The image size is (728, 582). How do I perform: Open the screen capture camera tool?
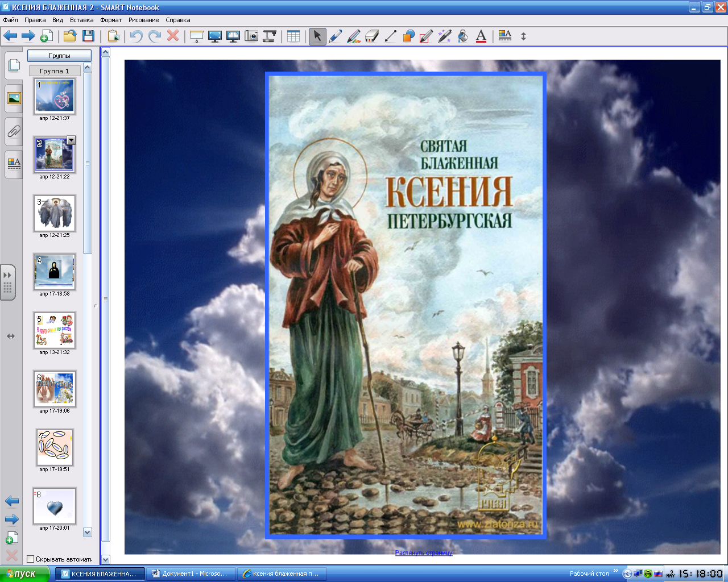pos(251,36)
